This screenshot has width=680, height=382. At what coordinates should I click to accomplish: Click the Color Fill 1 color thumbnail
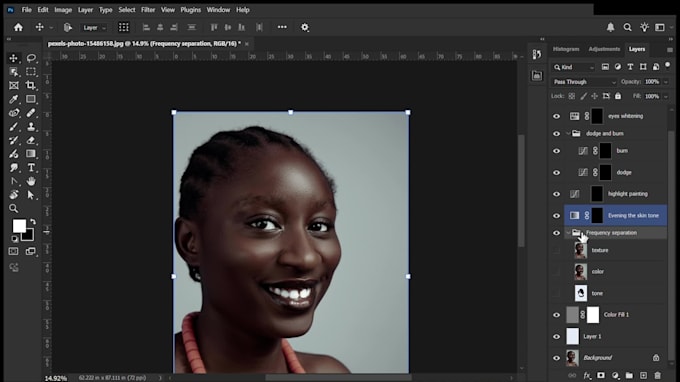[x=572, y=315]
